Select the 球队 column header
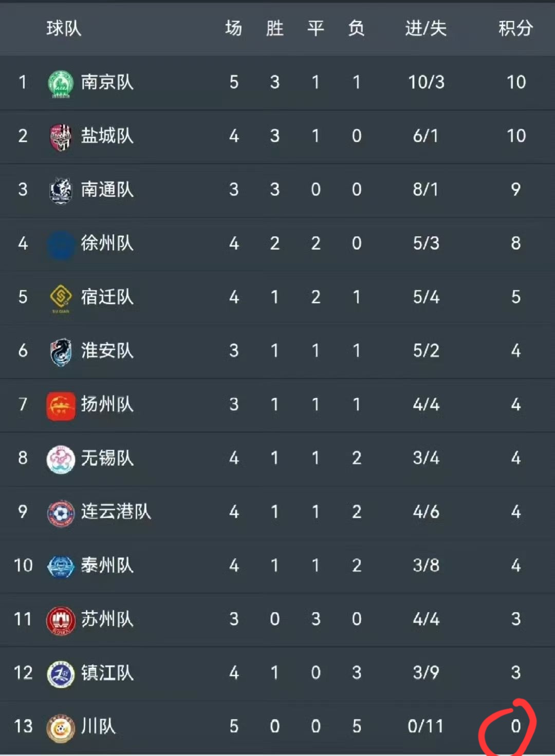The image size is (555, 756). [x=64, y=28]
